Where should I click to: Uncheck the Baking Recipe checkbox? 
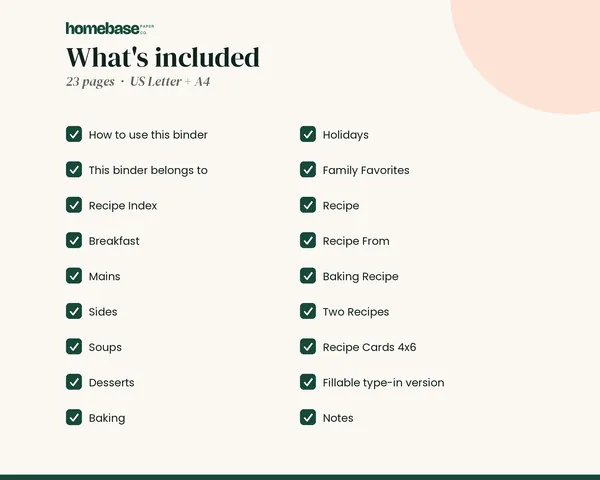[x=308, y=276]
